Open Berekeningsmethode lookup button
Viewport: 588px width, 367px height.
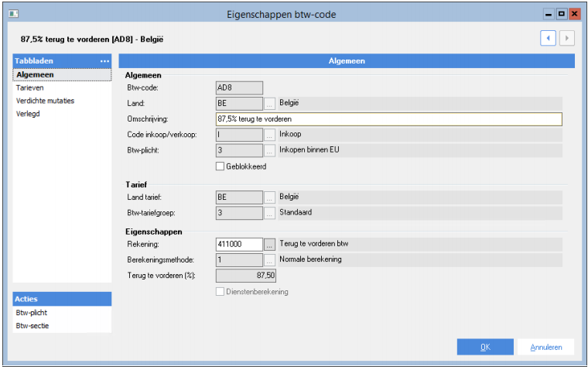[269, 260]
